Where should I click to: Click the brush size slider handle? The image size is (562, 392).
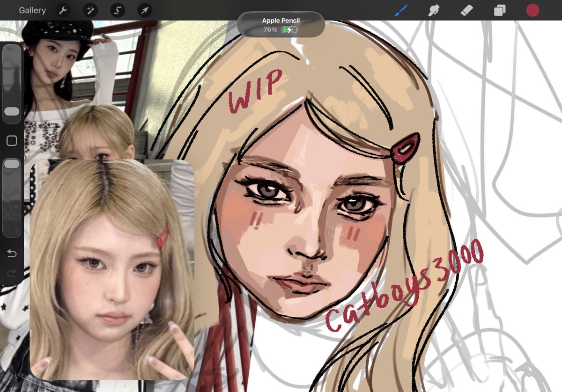click(12, 111)
